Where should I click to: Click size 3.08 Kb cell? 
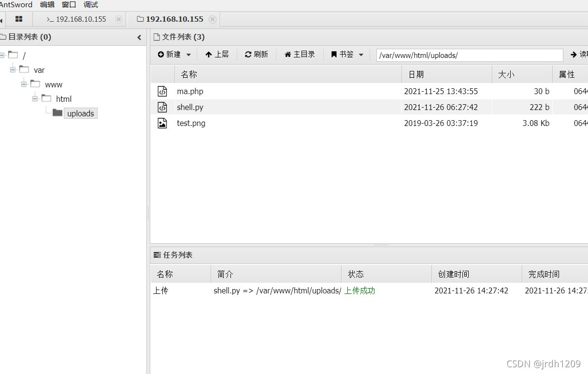pyautogui.click(x=536, y=123)
